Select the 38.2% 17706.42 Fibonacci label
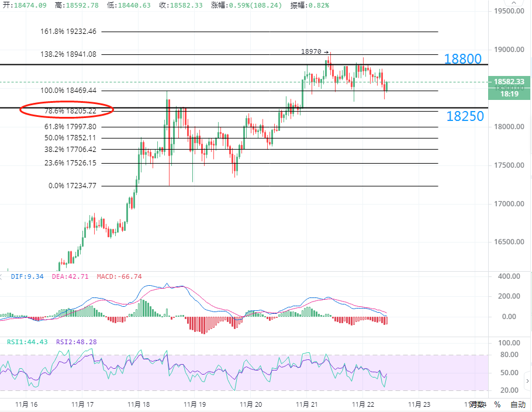 tap(70, 149)
